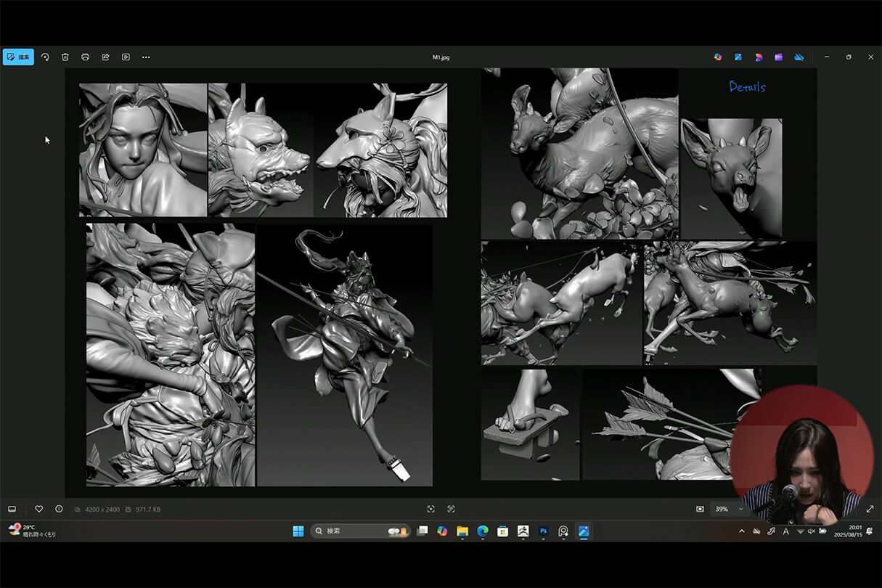Rotate the image with the rotate icon
The width and height of the screenshot is (882, 588).
coord(45,57)
